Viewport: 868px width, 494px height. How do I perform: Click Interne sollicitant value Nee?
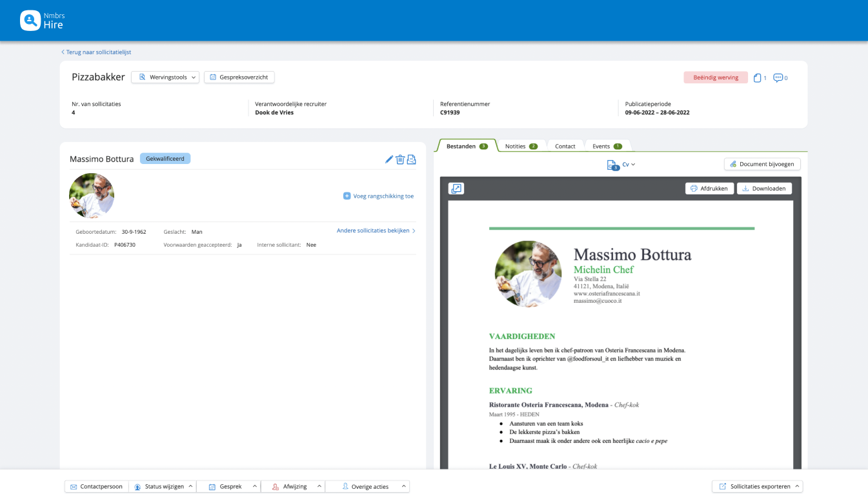(311, 245)
